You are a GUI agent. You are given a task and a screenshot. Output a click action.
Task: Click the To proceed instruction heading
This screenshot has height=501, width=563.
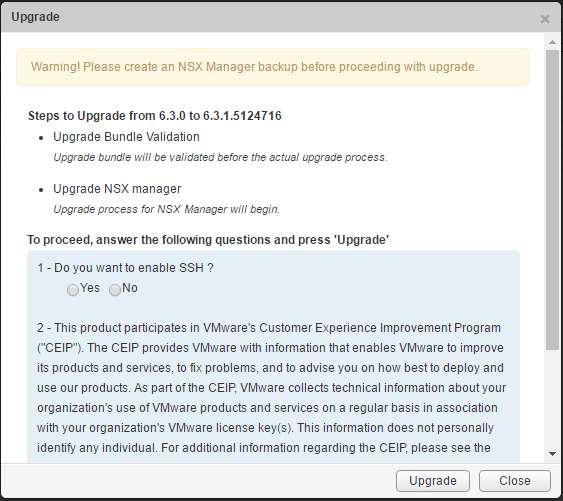click(x=208, y=240)
